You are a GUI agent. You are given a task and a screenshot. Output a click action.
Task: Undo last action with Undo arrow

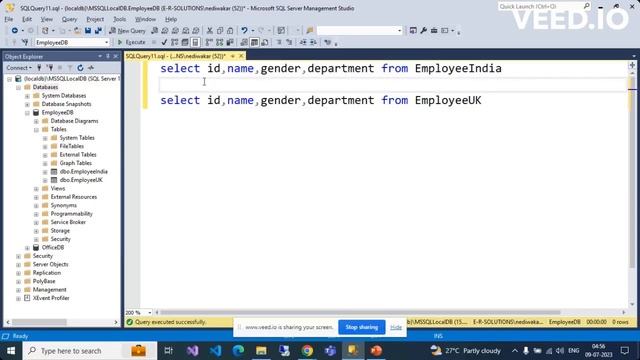tap(244, 31)
